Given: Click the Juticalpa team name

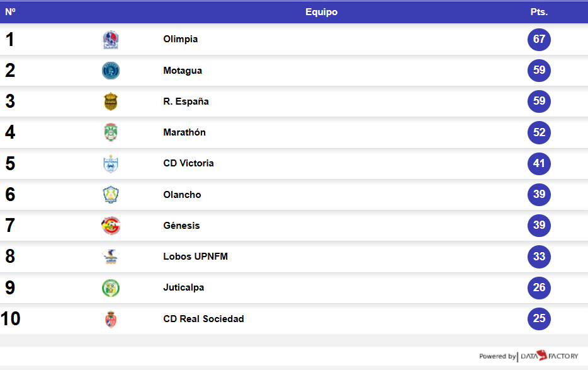Looking at the screenshot, I should [183, 287].
